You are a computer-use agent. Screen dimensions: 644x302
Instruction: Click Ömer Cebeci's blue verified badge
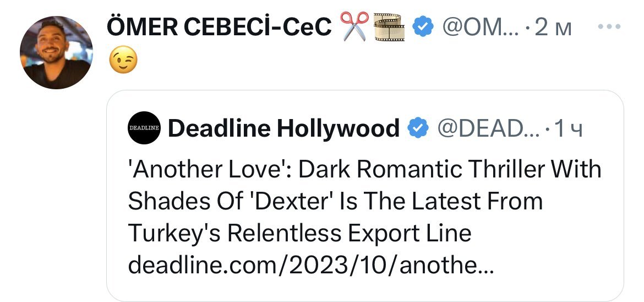[x=422, y=28]
